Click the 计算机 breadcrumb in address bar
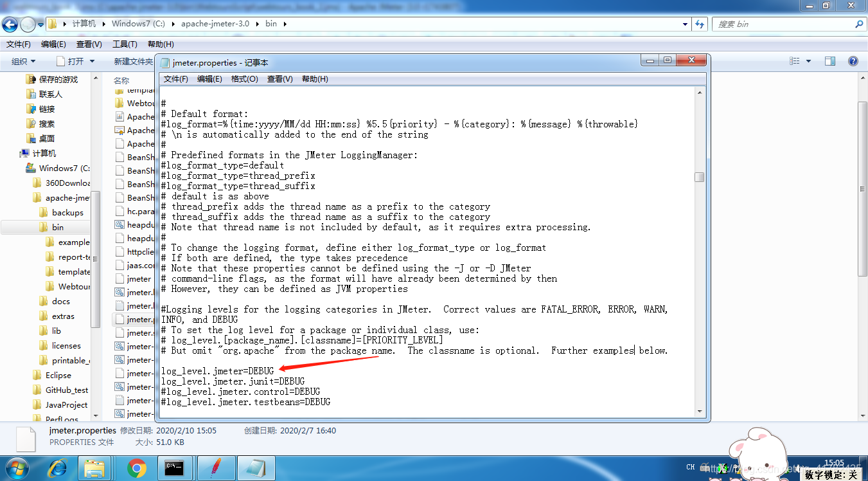The height and width of the screenshot is (481, 868). coord(84,24)
